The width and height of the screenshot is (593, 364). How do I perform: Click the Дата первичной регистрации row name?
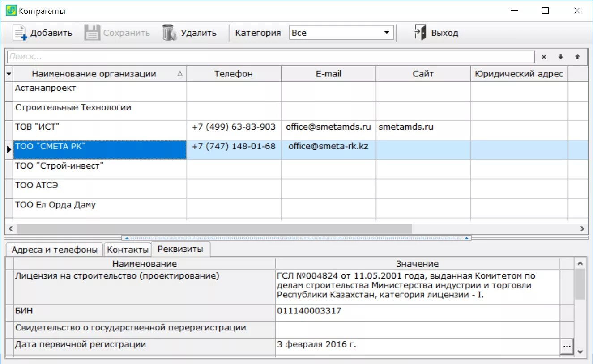(x=145, y=347)
